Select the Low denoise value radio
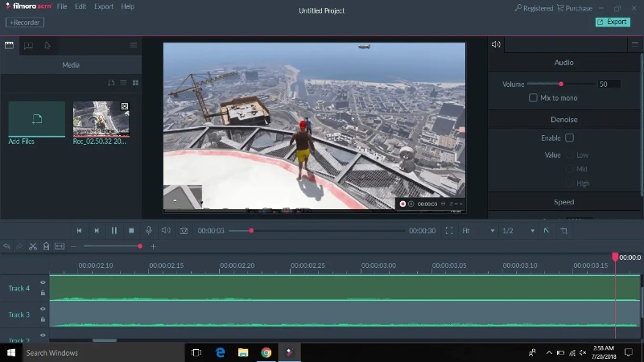Screen dimensions: 644x362 tap(570, 154)
